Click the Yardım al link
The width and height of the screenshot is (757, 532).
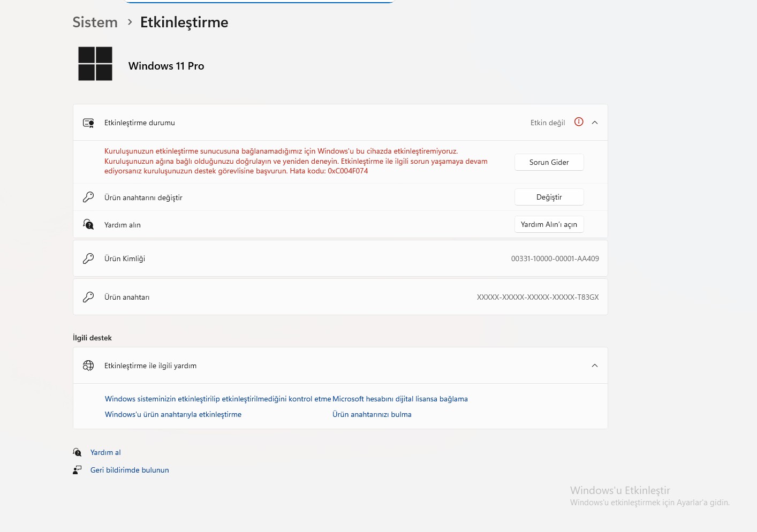pos(105,452)
